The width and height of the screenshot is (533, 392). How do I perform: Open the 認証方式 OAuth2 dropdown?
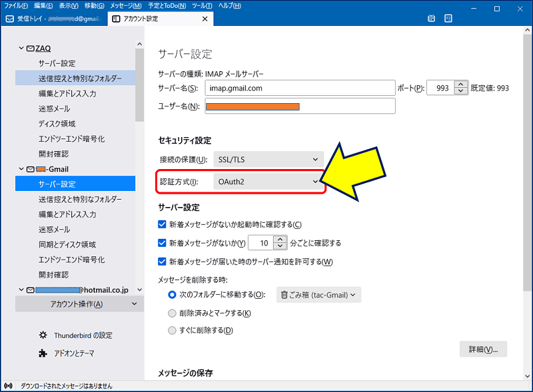coord(268,182)
